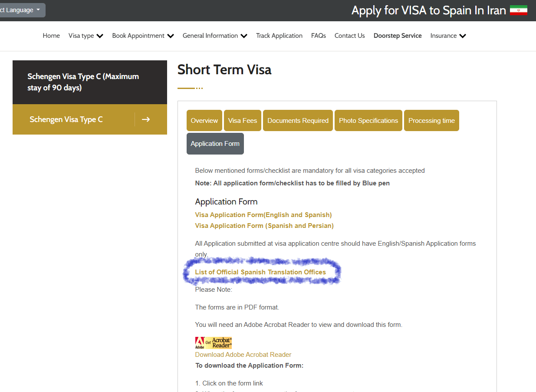Open the Select Language dropdown
The image size is (536, 392).
click(x=21, y=10)
